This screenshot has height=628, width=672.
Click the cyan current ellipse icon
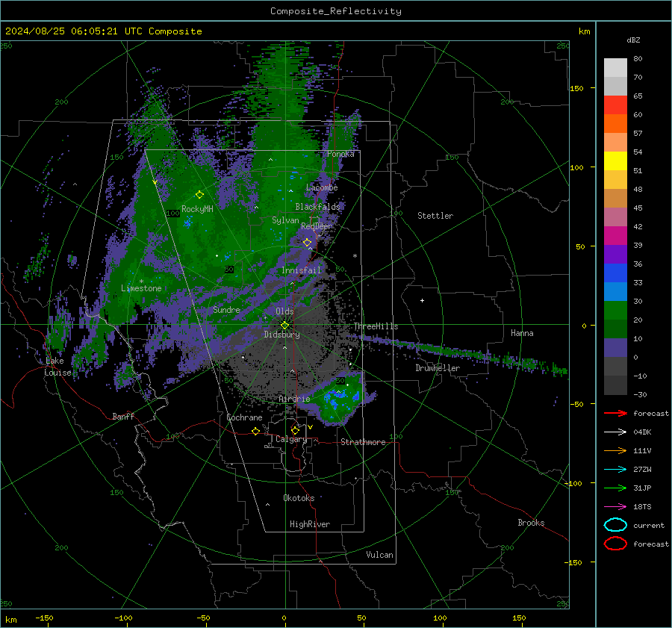[615, 525]
